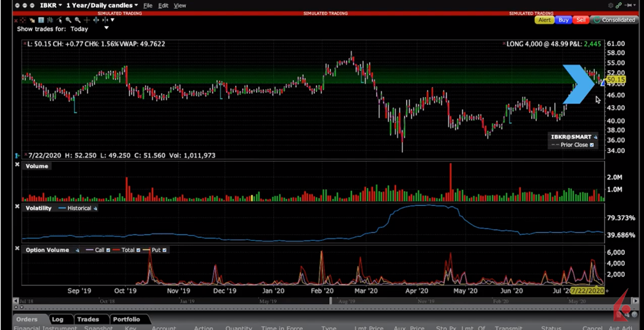
Task: Close the Volume sub-chart panel
Action: click(x=17, y=165)
